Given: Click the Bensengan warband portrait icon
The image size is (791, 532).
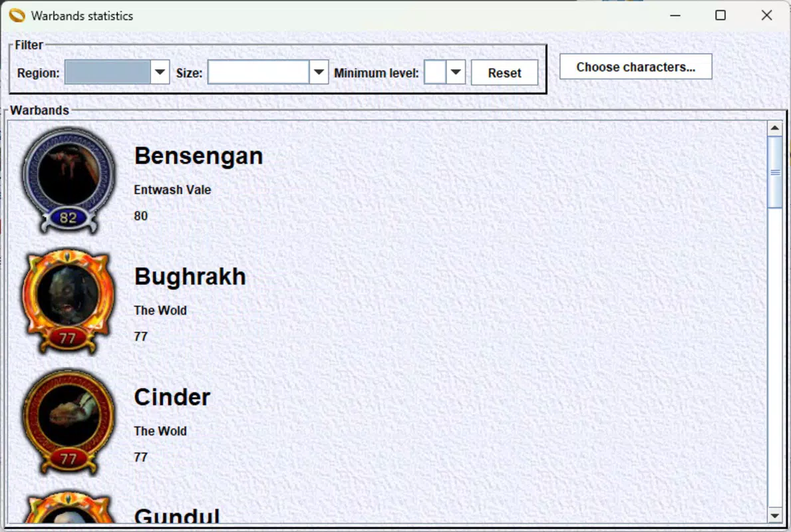Looking at the screenshot, I should point(69,180).
